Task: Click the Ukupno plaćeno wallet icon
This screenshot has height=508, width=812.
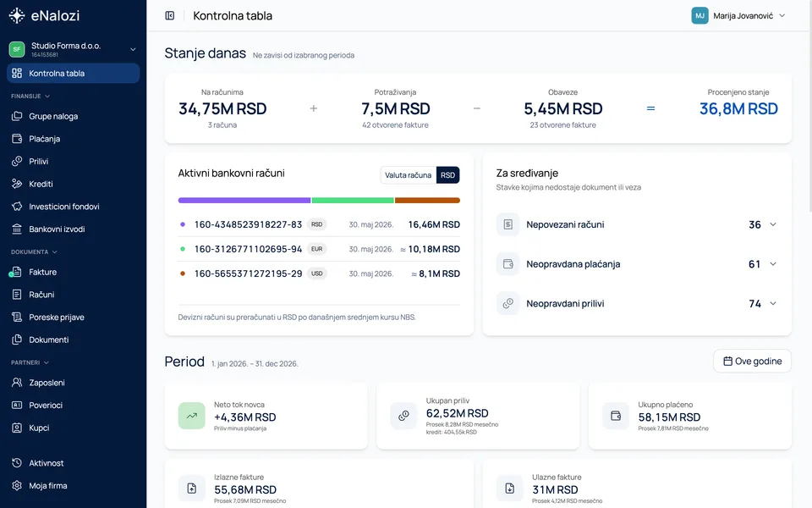Action: 616,416
